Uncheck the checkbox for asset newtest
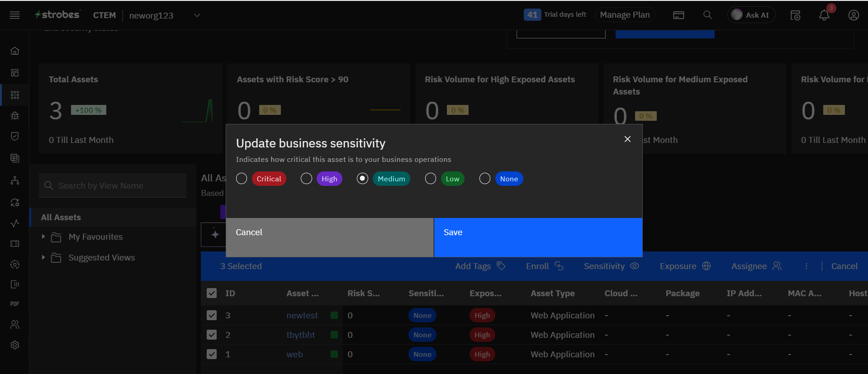Screen dimensions: 868x374 point(212,315)
